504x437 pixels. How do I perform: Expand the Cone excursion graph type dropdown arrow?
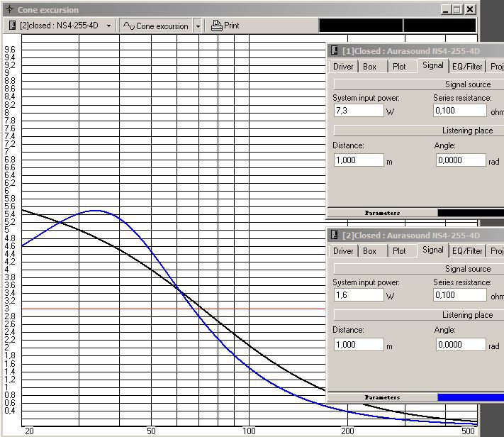tap(196, 26)
